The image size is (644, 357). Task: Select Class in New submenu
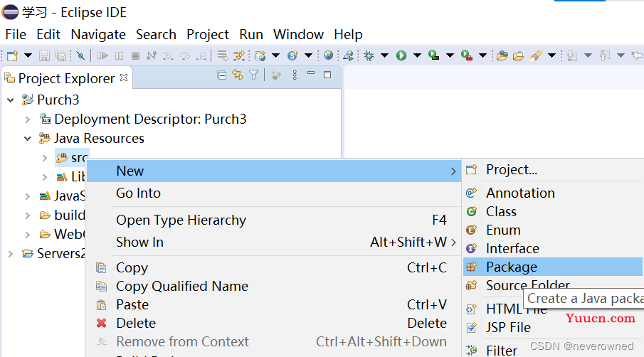point(553,211)
